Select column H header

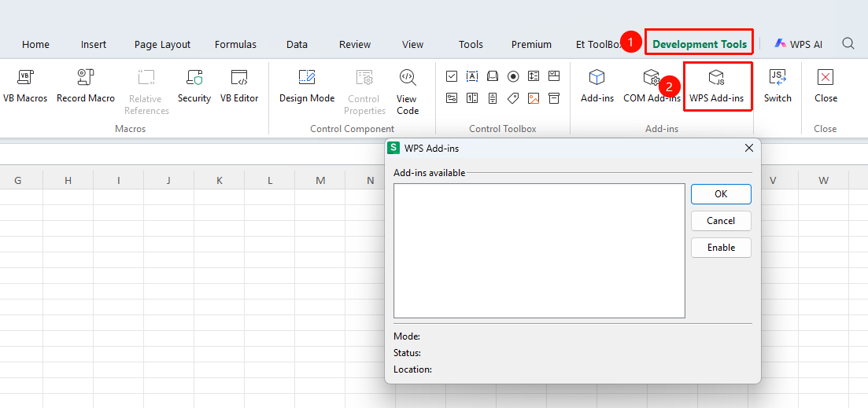pyautogui.click(x=68, y=180)
